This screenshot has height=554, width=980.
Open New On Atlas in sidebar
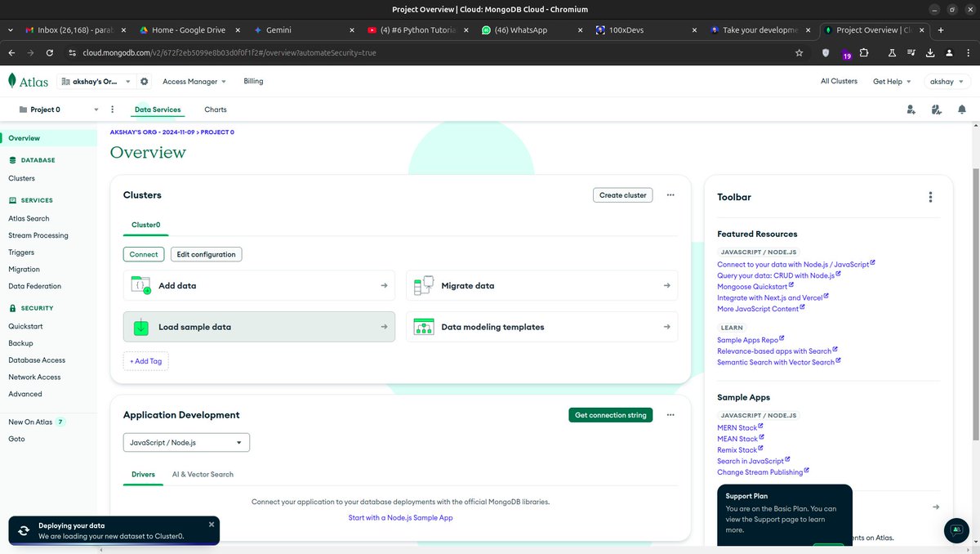coord(36,422)
